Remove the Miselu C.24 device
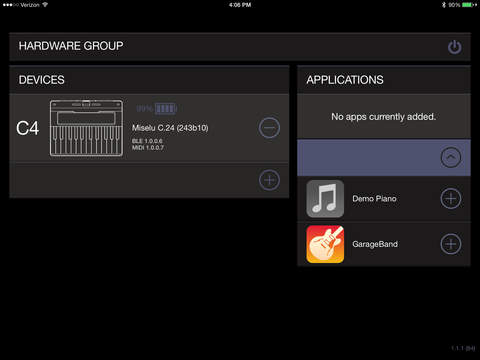480x360 pixels. (269, 128)
